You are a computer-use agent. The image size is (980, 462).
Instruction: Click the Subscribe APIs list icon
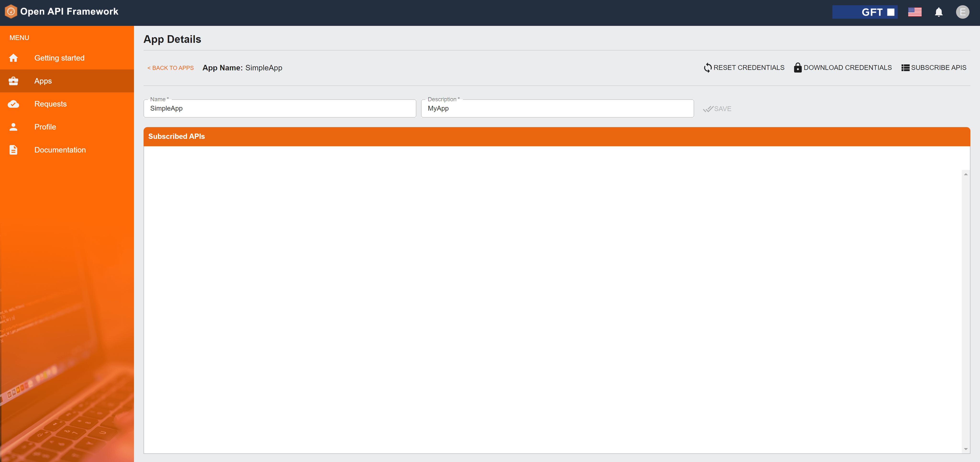[905, 67]
